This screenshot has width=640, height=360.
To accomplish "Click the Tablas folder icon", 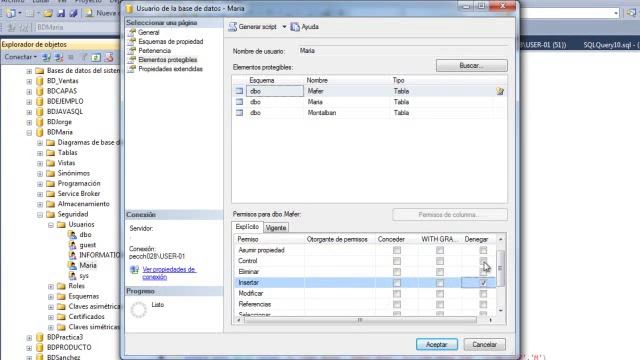I will pos(51,153).
